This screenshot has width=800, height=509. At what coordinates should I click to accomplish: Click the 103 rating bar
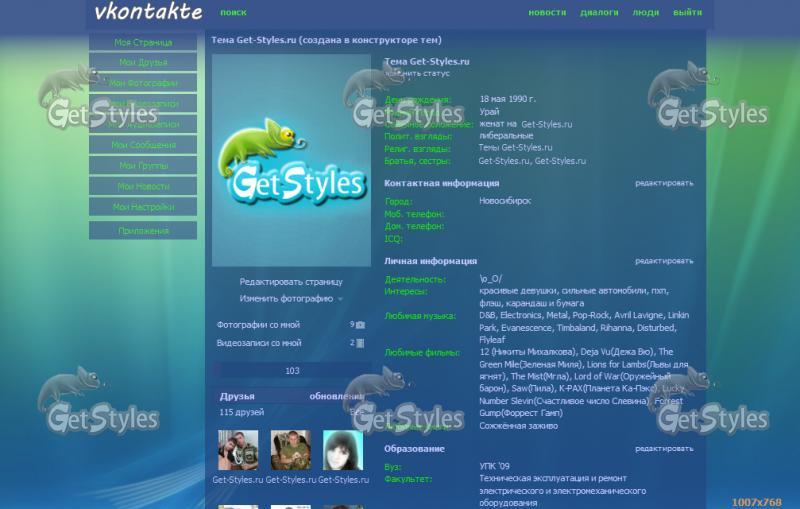292,371
